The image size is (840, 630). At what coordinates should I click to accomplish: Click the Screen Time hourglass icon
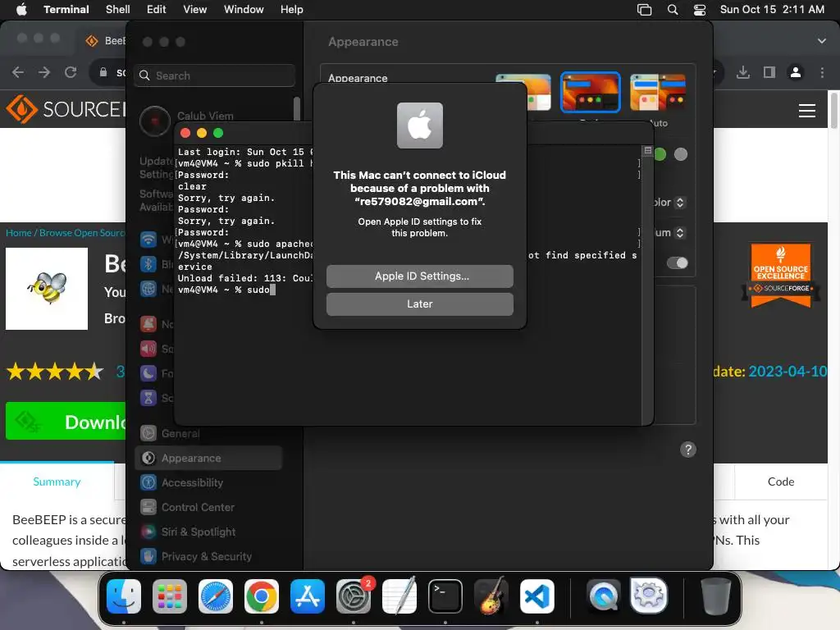(x=148, y=398)
